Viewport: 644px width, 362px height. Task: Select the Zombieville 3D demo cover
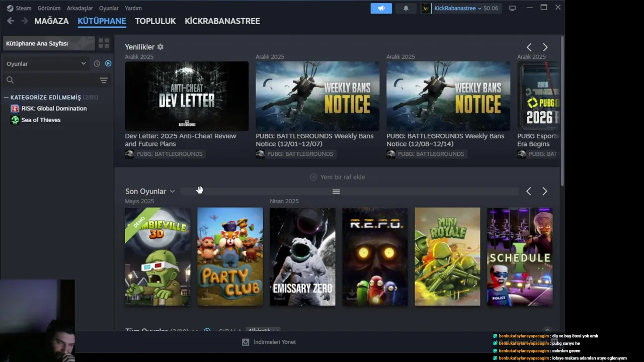coord(157,256)
